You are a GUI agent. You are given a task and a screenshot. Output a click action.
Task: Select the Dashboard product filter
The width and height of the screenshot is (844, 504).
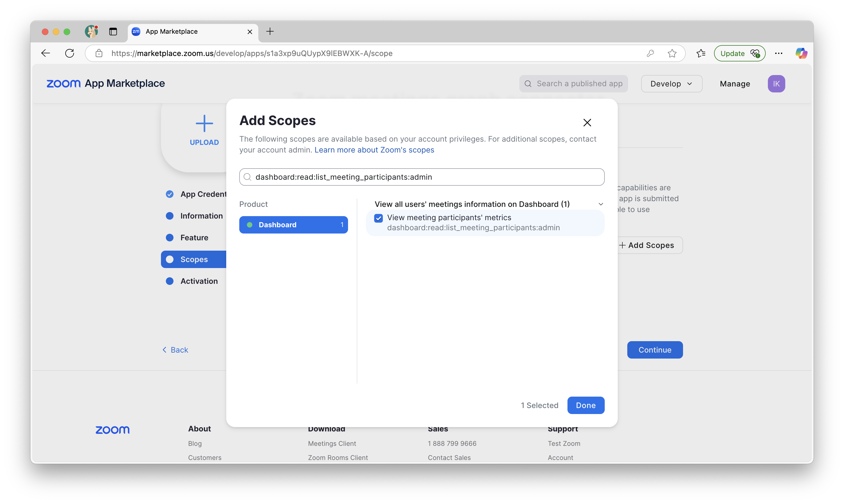[x=293, y=225]
